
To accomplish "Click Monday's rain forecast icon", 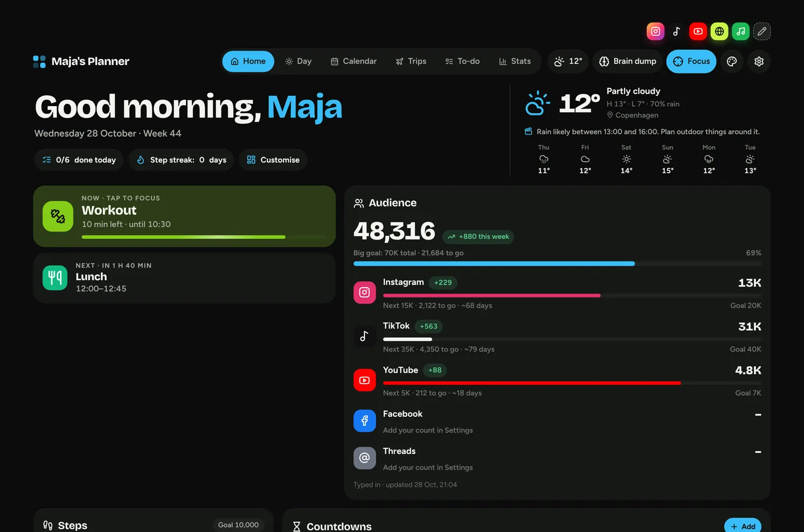I will pos(709,159).
